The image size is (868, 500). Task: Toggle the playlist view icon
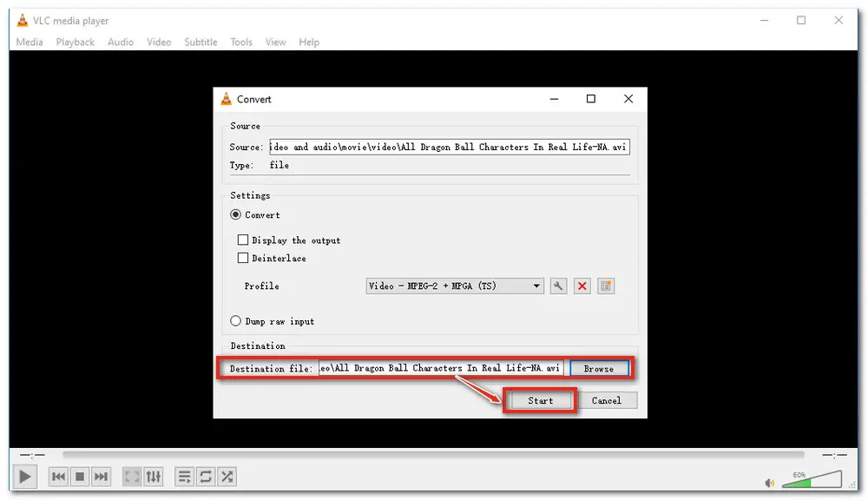[x=184, y=477]
